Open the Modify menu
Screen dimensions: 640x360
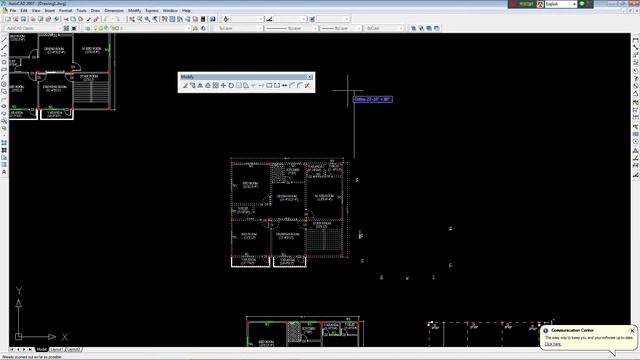pos(134,11)
